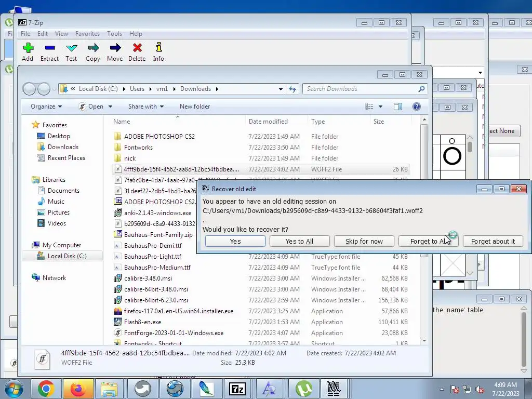Toggle the preview pane icon
The height and width of the screenshot is (399, 532).
397,107
